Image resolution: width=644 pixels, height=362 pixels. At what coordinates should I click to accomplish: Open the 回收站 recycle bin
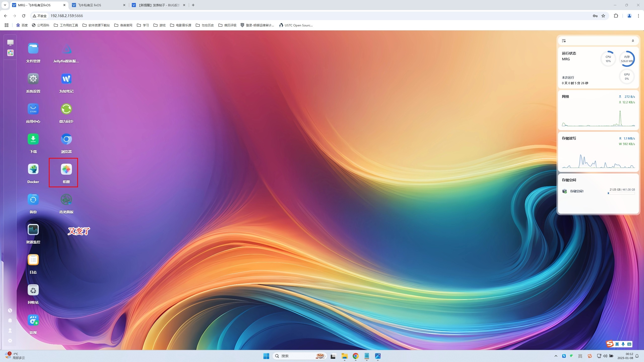click(x=33, y=290)
